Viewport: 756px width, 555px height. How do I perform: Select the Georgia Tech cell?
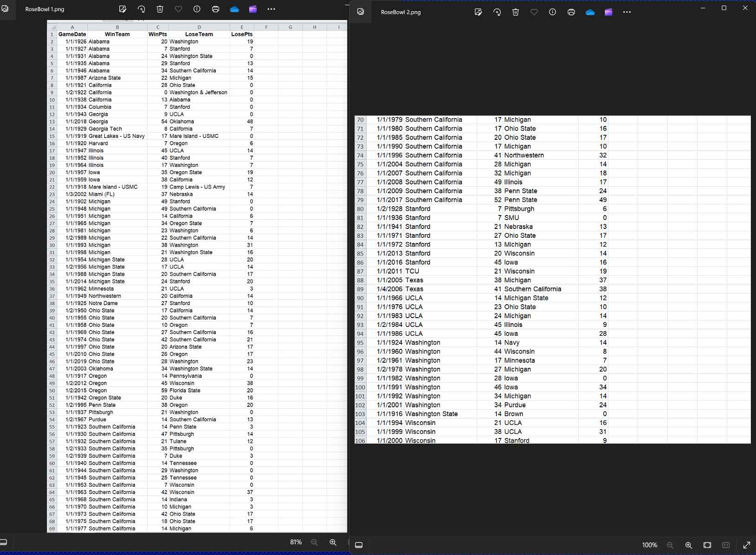tap(117, 129)
